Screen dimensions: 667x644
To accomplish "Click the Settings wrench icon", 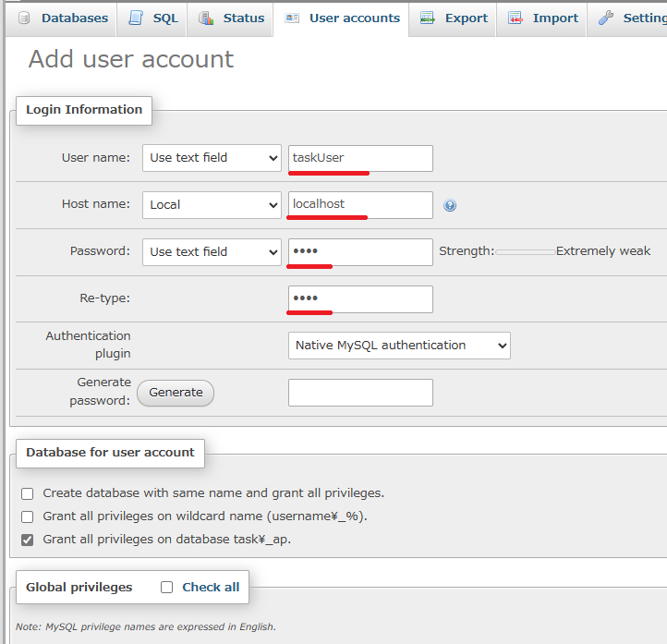I will coord(606,18).
